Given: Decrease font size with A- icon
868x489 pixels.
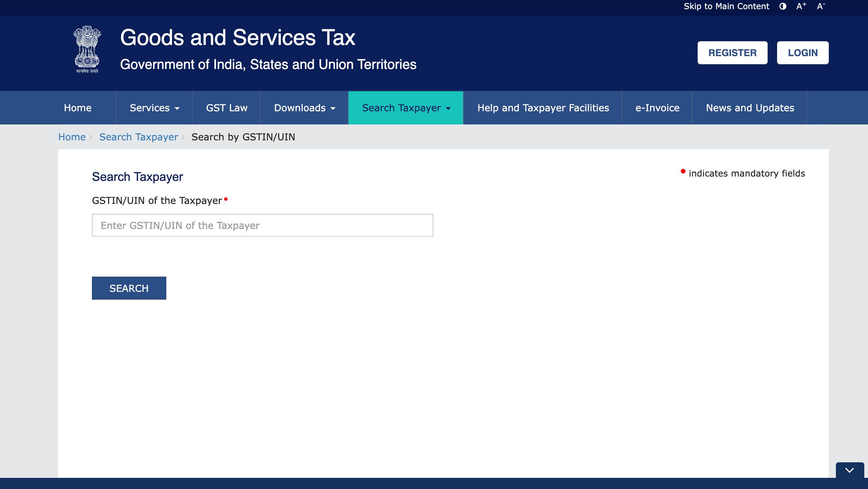Looking at the screenshot, I should click(x=821, y=6).
